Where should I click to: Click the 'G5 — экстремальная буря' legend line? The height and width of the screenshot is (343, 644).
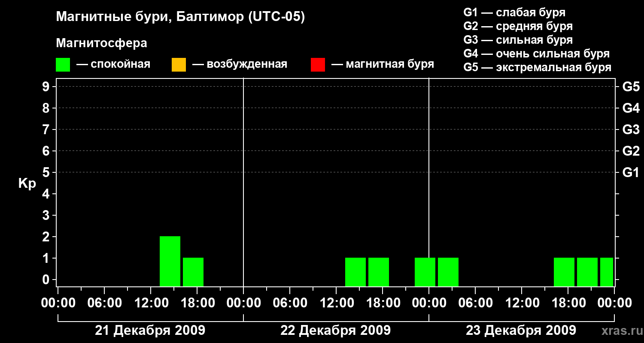(x=537, y=67)
